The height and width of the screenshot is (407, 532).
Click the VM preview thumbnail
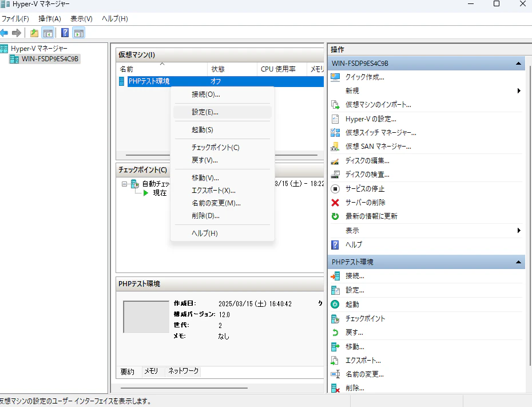point(146,317)
